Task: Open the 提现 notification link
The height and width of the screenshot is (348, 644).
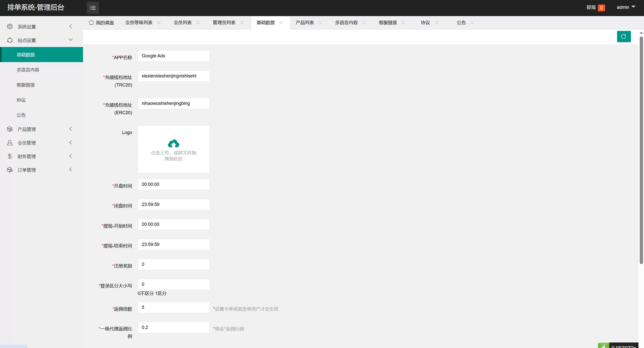Action: [x=591, y=7]
